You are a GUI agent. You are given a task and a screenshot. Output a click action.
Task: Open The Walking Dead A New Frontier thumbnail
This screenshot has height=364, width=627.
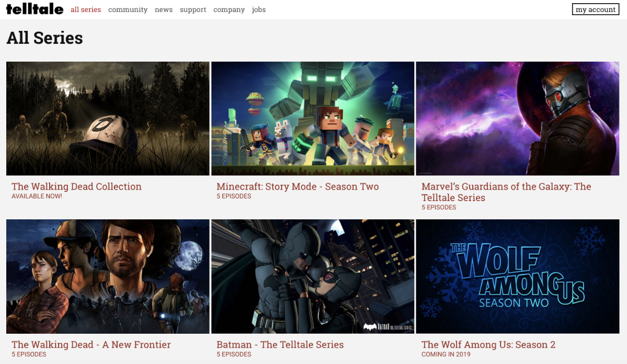coord(108,276)
